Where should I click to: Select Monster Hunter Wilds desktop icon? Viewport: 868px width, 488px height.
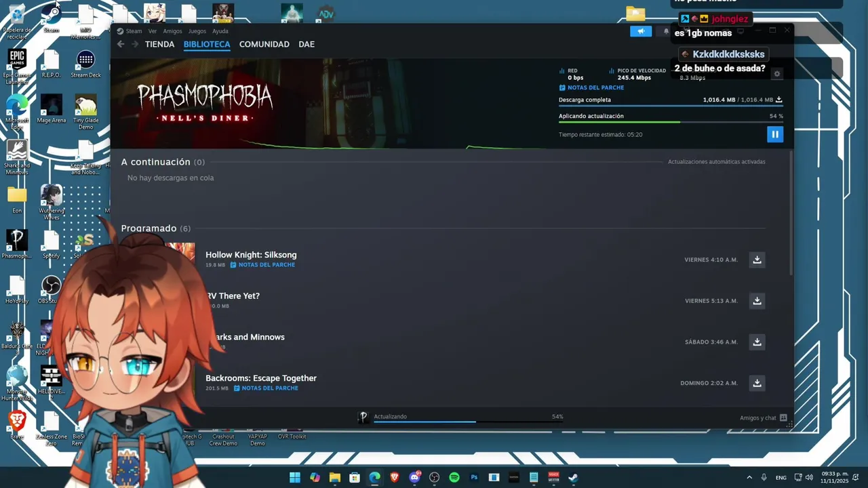(x=17, y=384)
